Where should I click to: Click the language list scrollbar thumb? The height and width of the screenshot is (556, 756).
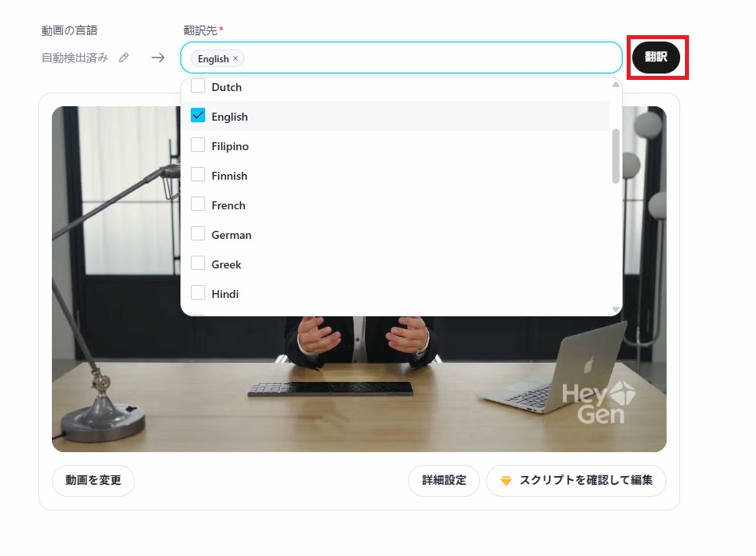point(615,156)
